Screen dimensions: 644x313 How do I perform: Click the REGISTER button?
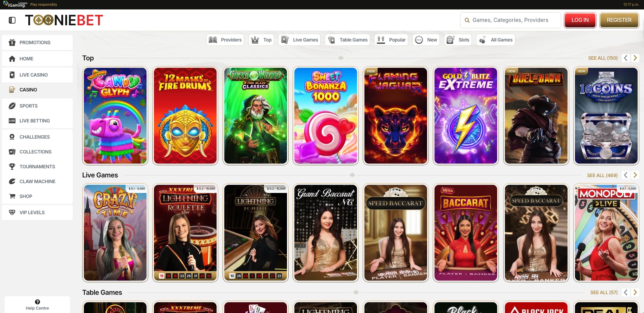[619, 20]
